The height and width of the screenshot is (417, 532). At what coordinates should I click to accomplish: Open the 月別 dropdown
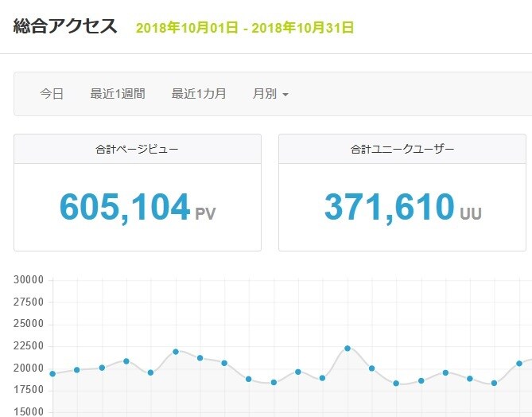point(270,94)
